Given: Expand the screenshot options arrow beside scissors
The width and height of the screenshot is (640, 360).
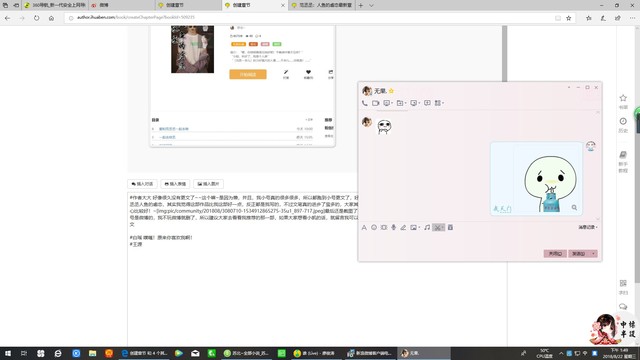Looking at the screenshot, I should pyautogui.click(x=443, y=228).
